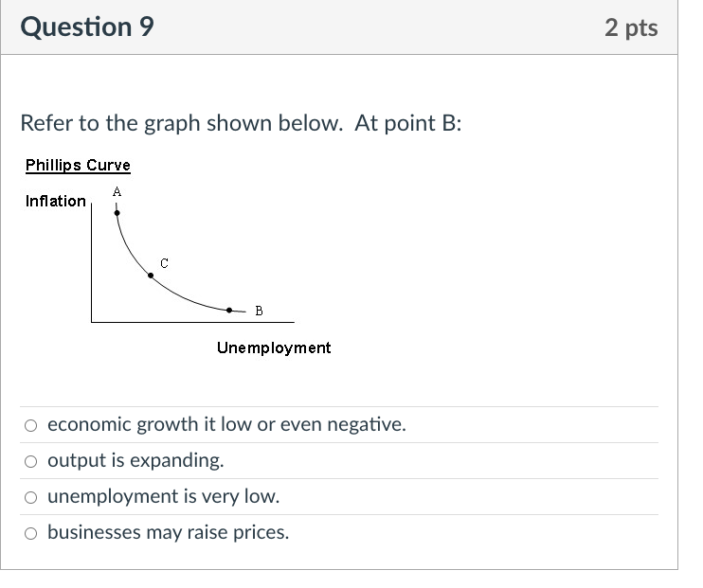Pick the "businesses may raise prices" radio button
The image size is (703, 588).
pos(31,533)
